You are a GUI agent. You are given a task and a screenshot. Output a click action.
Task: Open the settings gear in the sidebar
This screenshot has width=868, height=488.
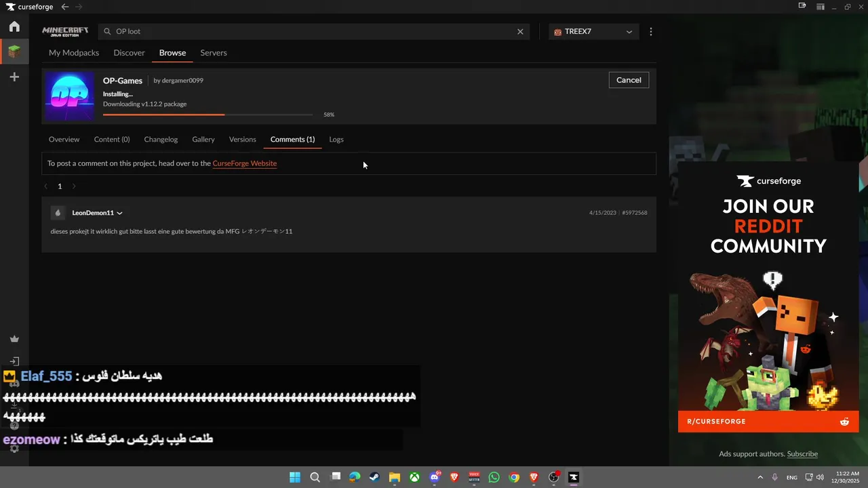point(14,449)
